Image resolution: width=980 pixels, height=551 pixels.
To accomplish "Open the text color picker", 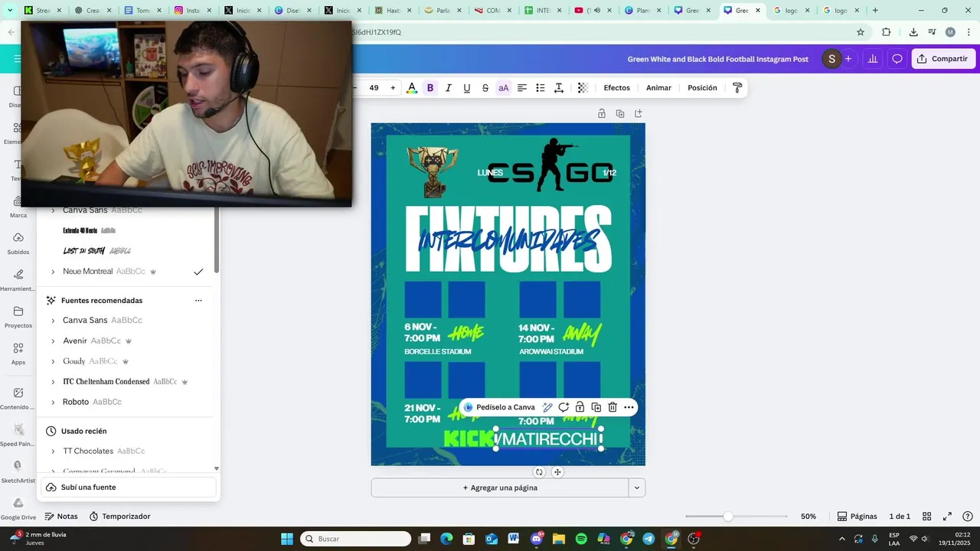I will tap(412, 88).
